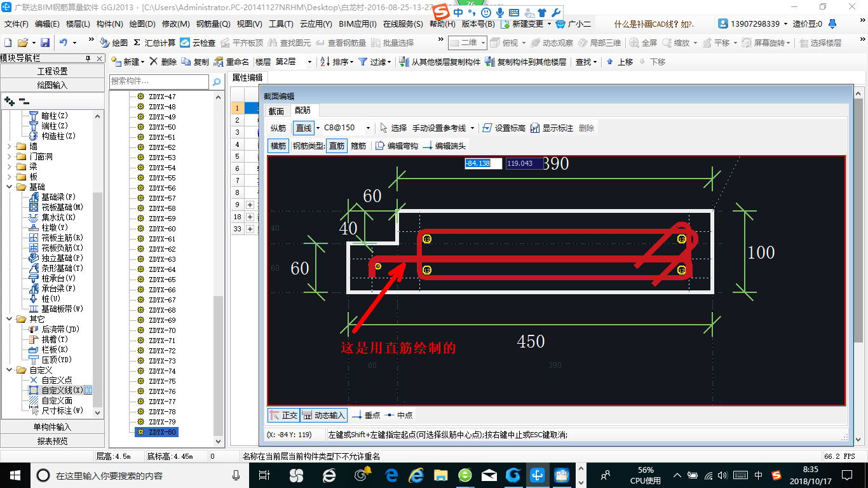Open the 排序 sort dropdown
868x488 pixels.
pyautogui.click(x=336, y=62)
